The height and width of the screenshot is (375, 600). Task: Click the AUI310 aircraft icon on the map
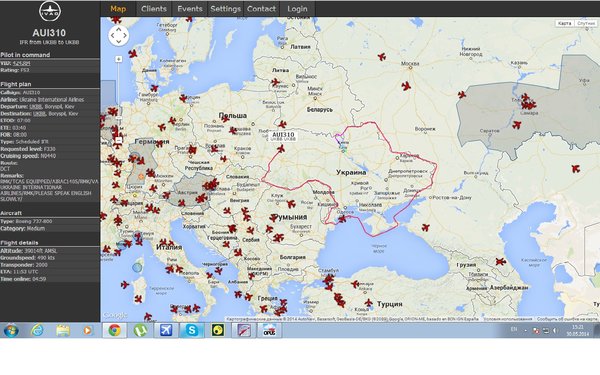[281, 148]
